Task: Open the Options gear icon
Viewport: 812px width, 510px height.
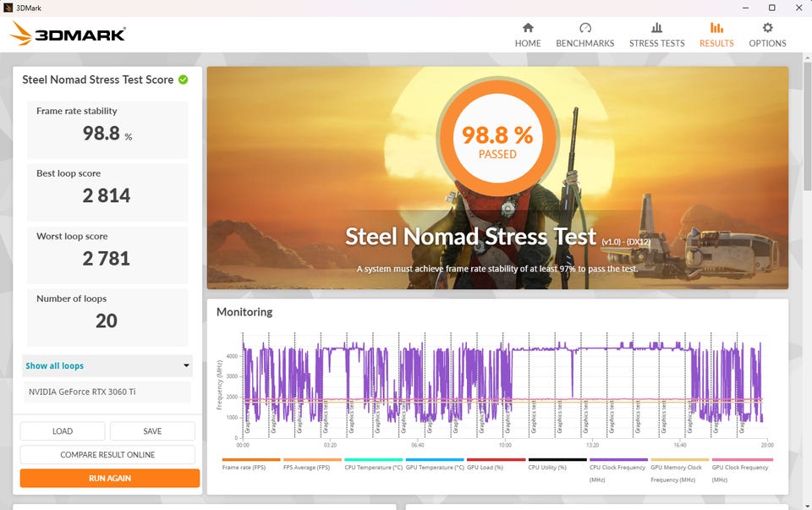Action: click(x=767, y=27)
